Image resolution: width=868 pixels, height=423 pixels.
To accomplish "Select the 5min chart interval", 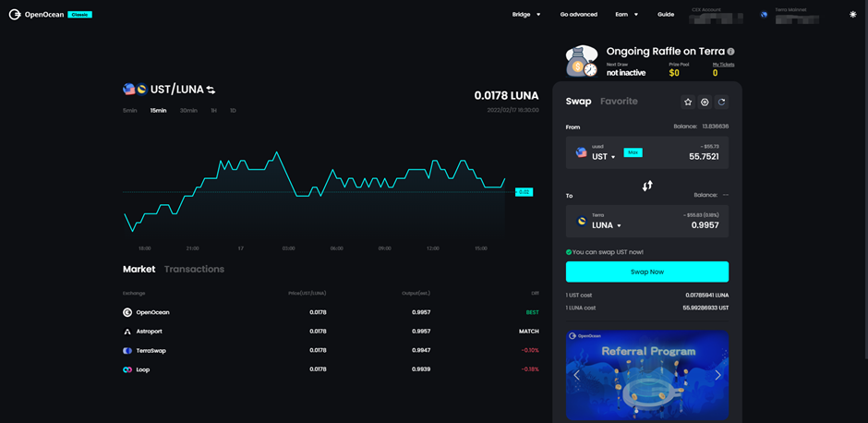I will coord(129,111).
